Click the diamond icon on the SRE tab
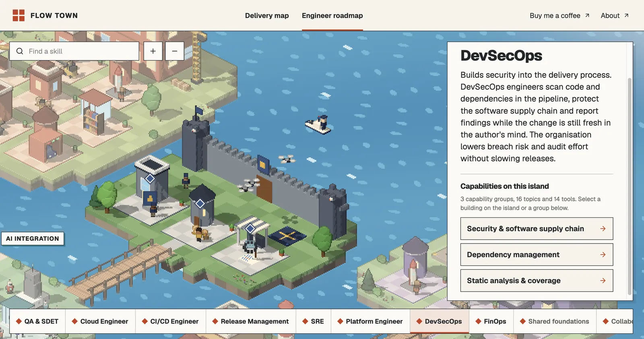Image resolution: width=644 pixels, height=339 pixels. pyautogui.click(x=305, y=321)
